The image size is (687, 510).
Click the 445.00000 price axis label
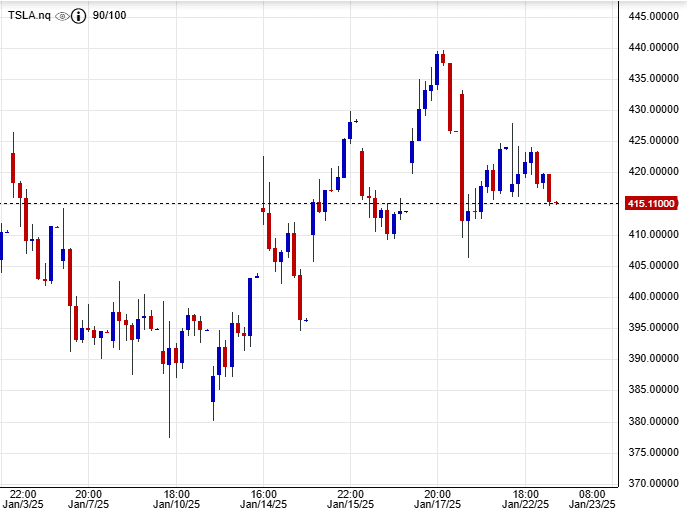point(651,16)
